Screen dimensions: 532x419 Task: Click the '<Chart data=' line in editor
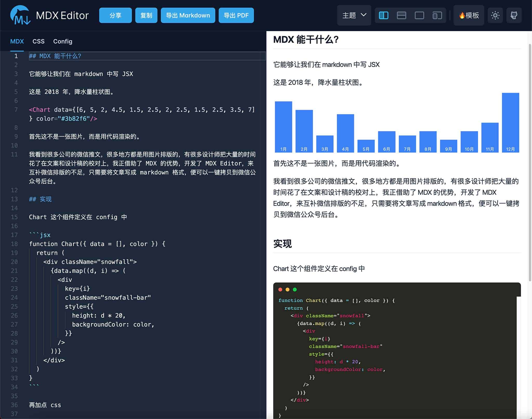142,110
